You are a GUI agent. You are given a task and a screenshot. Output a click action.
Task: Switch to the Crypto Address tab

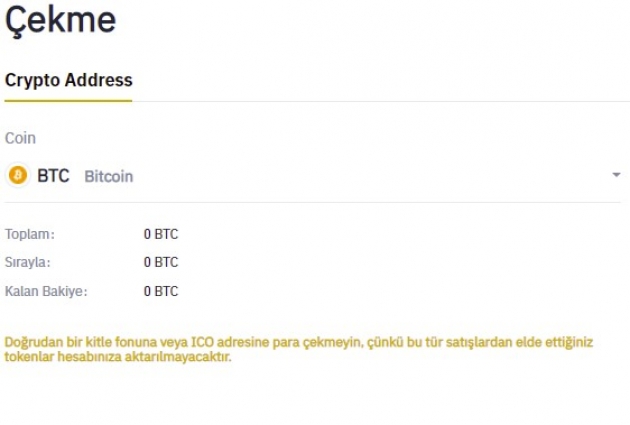pyautogui.click(x=69, y=80)
